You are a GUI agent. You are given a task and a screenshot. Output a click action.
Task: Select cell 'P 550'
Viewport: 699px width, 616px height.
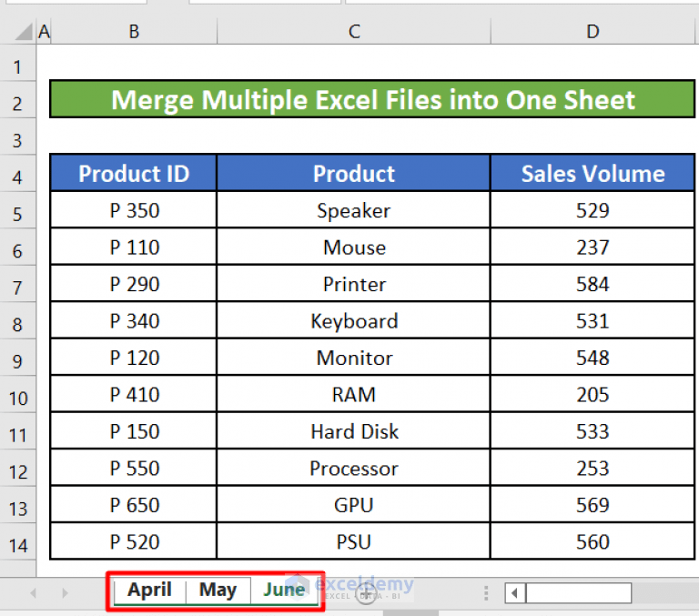point(134,468)
